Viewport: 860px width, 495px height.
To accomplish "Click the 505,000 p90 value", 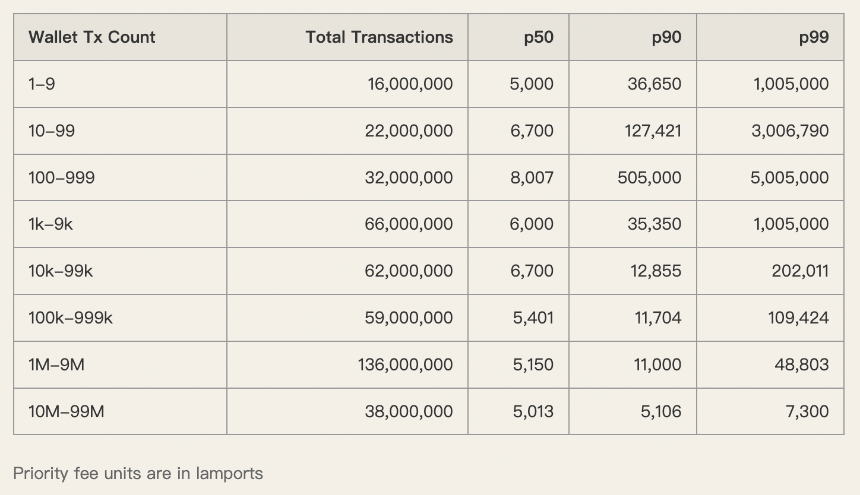I will (649, 178).
